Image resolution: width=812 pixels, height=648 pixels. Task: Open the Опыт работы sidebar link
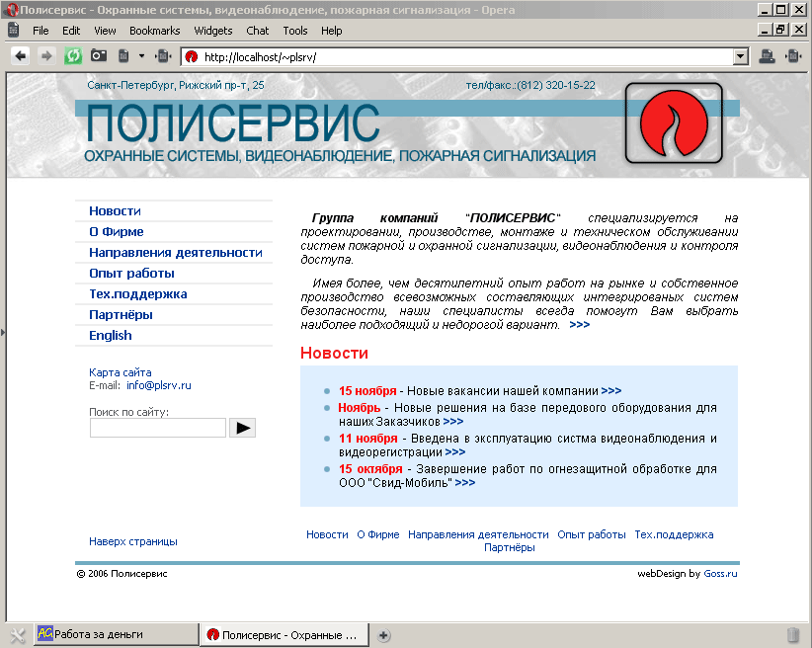131,273
